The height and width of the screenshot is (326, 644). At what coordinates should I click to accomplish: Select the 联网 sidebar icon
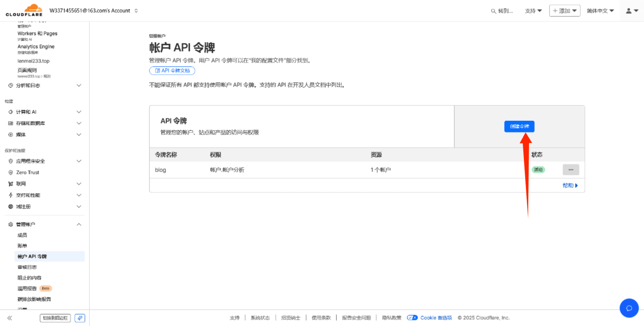[x=11, y=183]
